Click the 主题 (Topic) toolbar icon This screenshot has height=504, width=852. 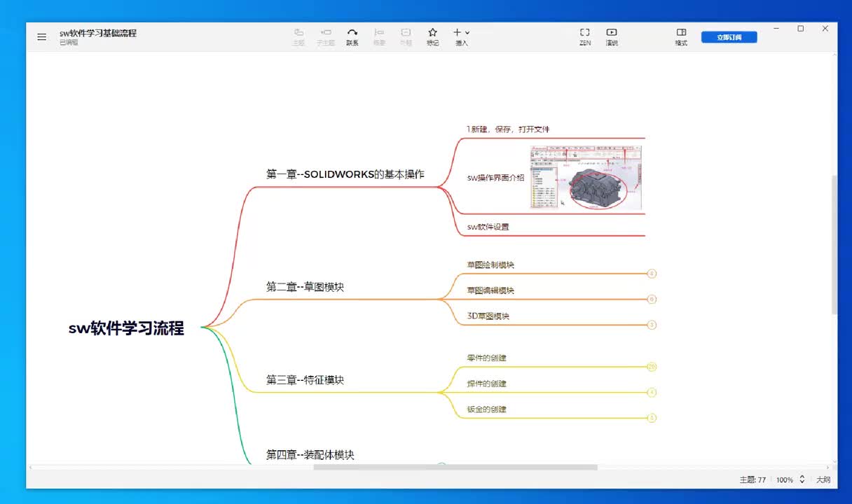(x=298, y=37)
